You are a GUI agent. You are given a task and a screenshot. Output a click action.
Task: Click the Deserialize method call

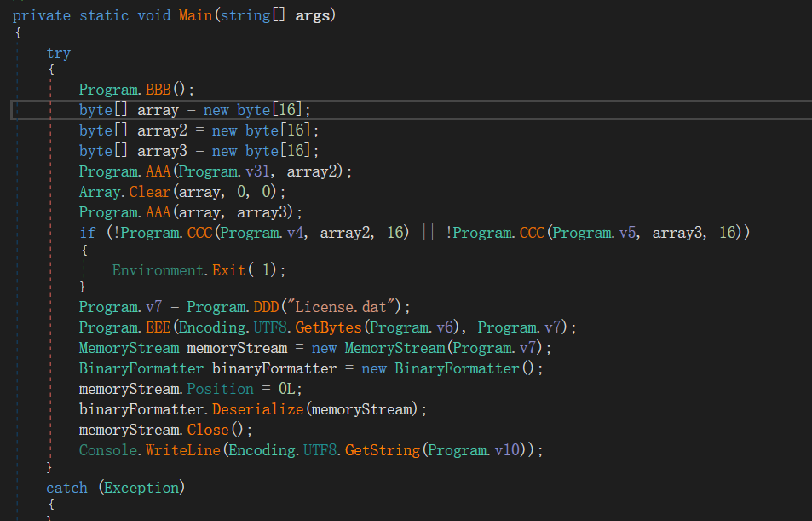[x=257, y=409]
